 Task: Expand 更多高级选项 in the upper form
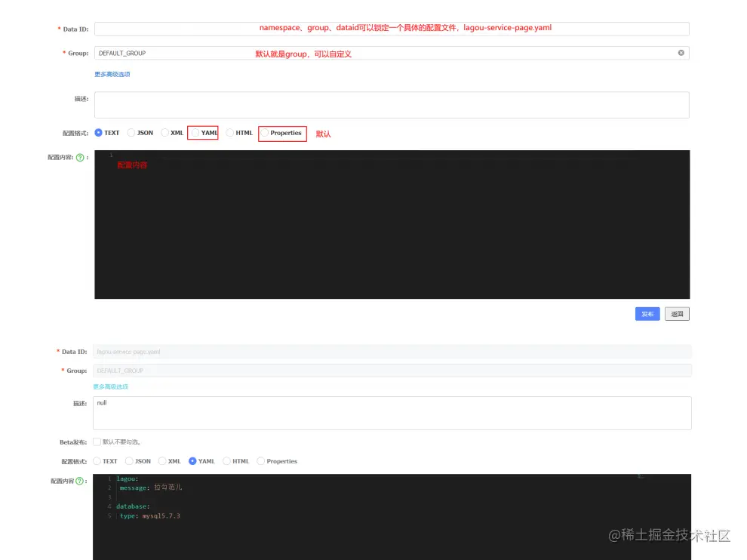(x=112, y=75)
